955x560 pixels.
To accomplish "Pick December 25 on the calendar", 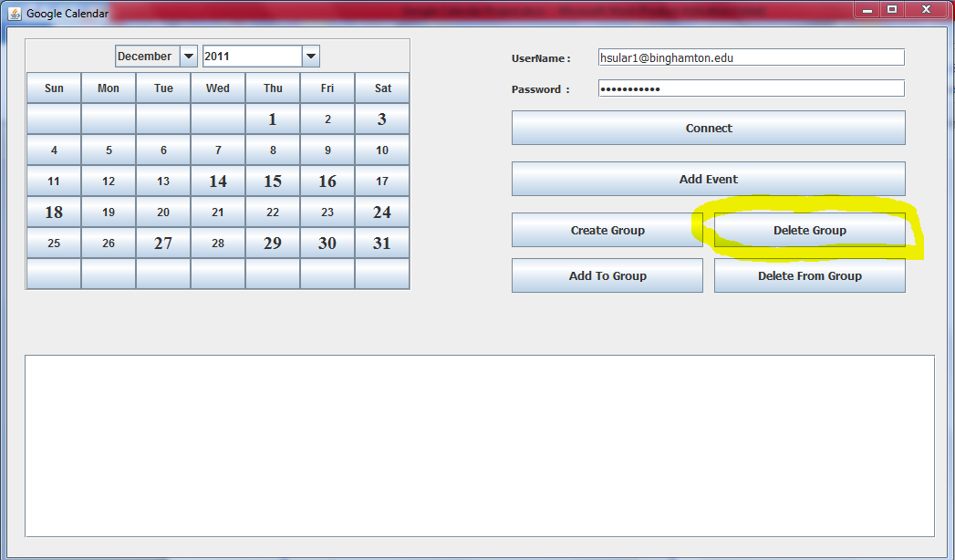I will [x=54, y=244].
